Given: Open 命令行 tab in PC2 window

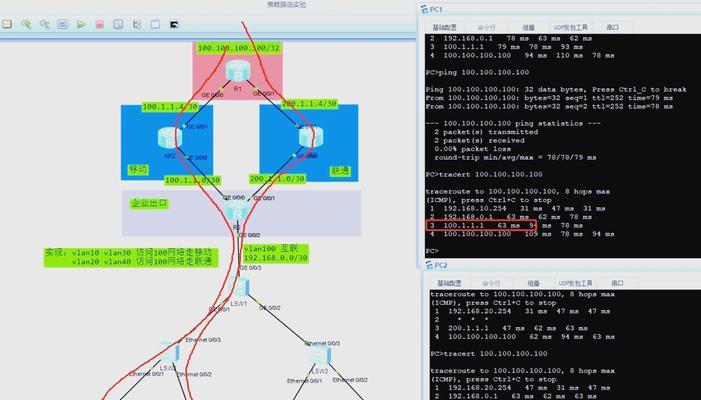Looking at the screenshot, I should click(x=491, y=283).
